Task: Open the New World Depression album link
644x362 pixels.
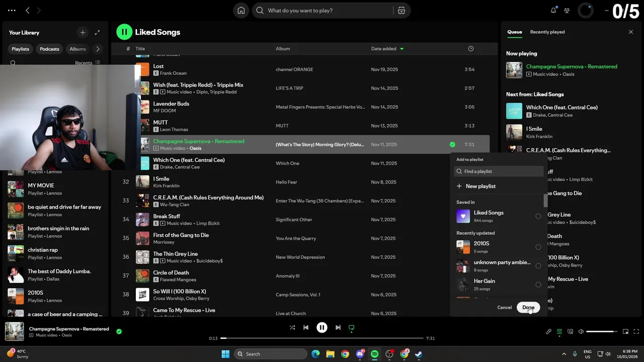Action: pyautogui.click(x=300, y=257)
